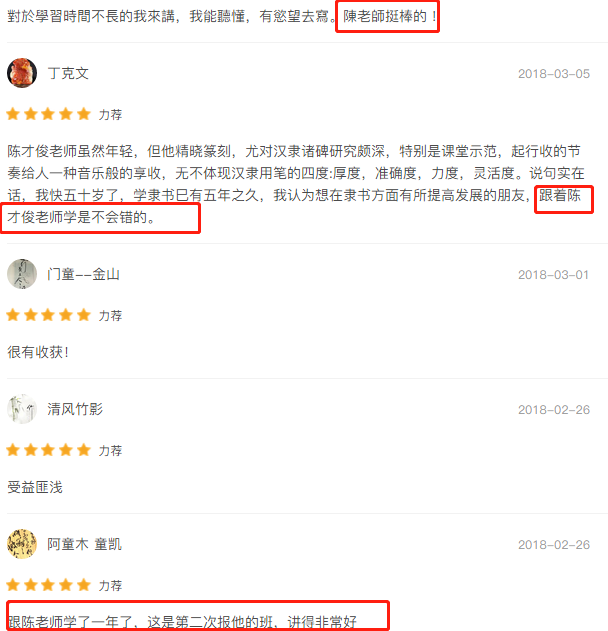Click username 门童--金山
The width and height of the screenshot is (608, 631).
[x=83, y=274]
